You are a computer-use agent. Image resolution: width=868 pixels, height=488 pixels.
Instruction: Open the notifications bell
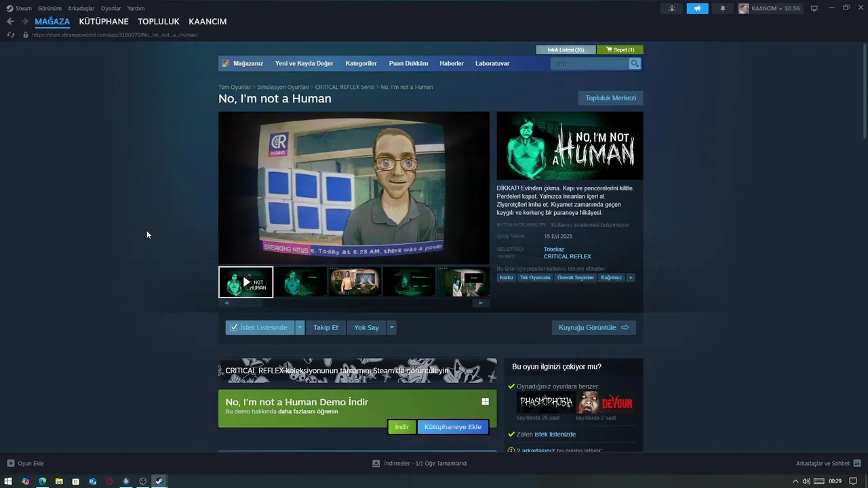pos(722,8)
